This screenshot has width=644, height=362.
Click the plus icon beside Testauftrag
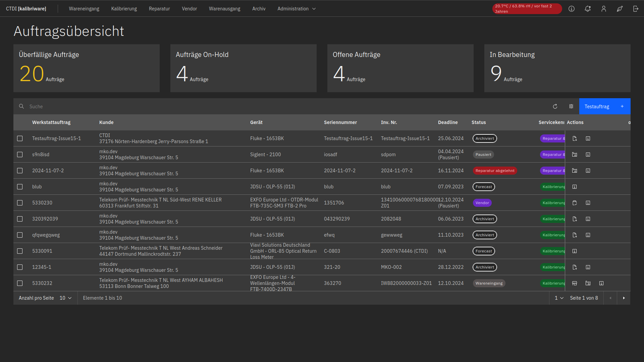pyautogui.click(x=622, y=106)
